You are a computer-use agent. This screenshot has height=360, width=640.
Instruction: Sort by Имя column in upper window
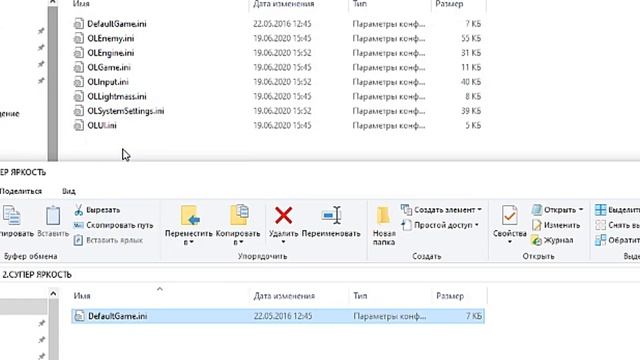pos(81,4)
